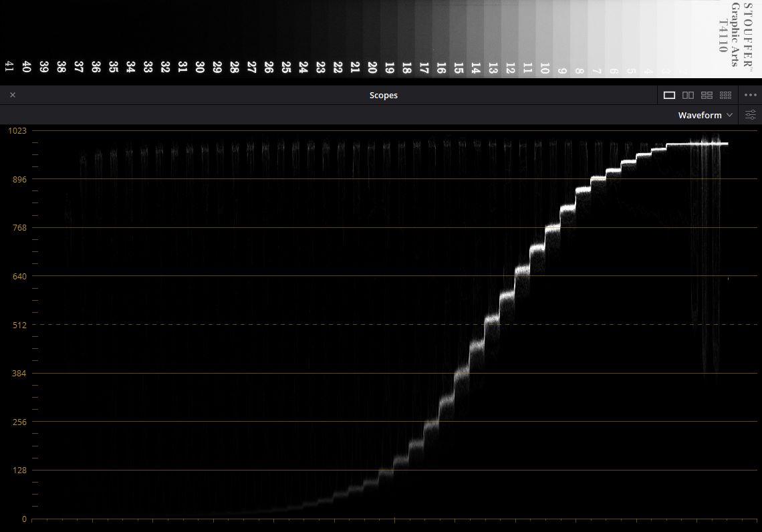Switch scopes to four-up grid layout

pyautogui.click(x=707, y=95)
